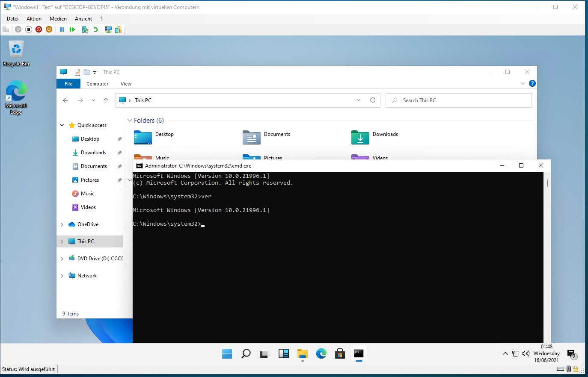Open the Aktion menu
The width and height of the screenshot is (588, 377).
34,19
